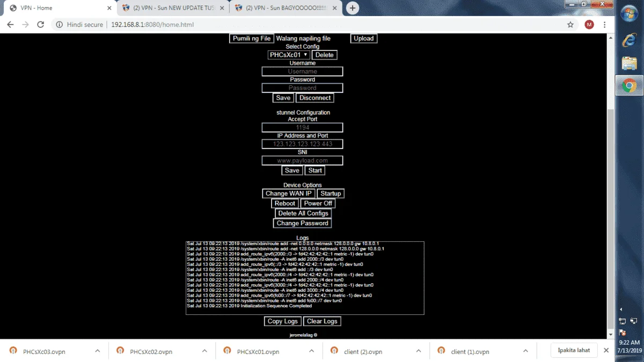Click Pumili ng File button
This screenshot has width=644, height=362.
(x=252, y=39)
